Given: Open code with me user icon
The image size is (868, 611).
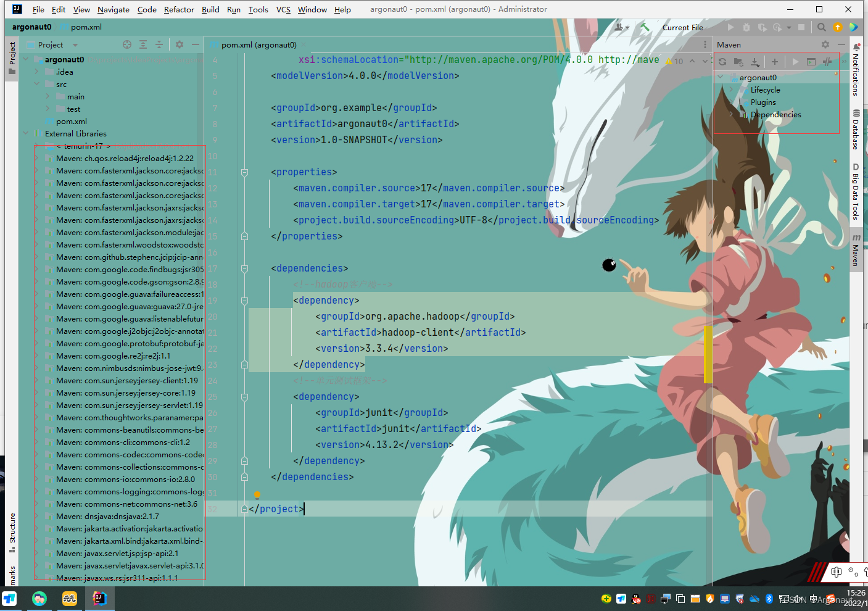Looking at the screenshot, I should click(621, 27).
